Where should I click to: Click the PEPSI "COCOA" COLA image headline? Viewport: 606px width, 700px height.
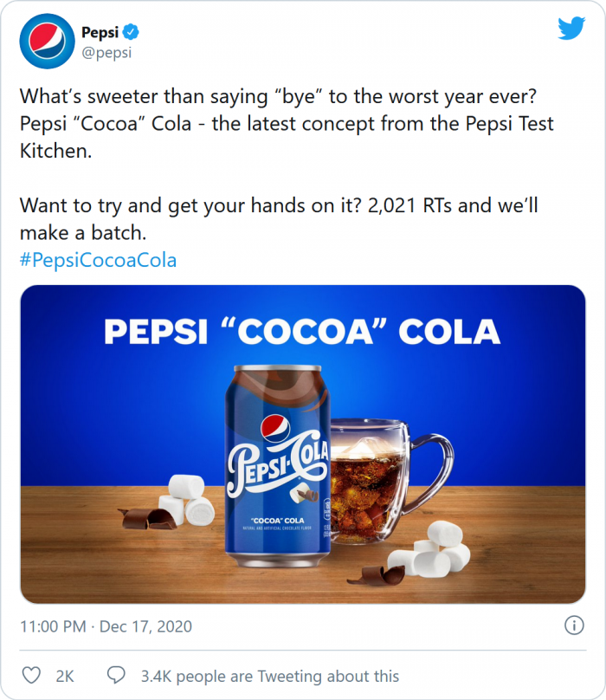coord(302,332)
